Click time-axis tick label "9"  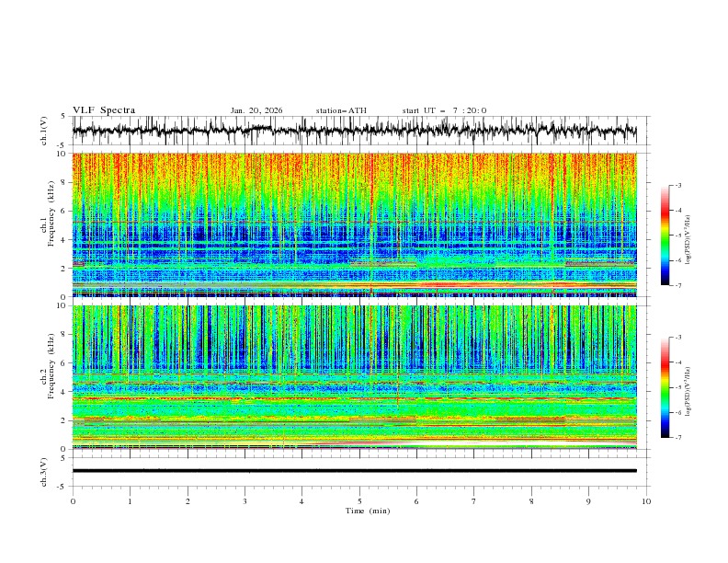tap(588, 501)
